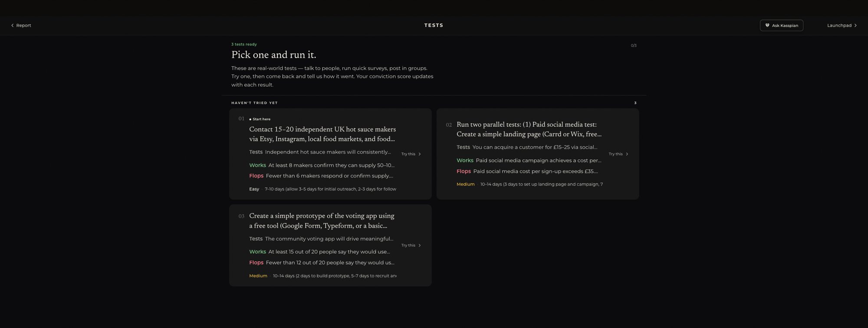Image resolution: width=868 pixels, height=328 pixels.
Task: Click the Easy difficulty label on test 01
Action: pos(254,189)
